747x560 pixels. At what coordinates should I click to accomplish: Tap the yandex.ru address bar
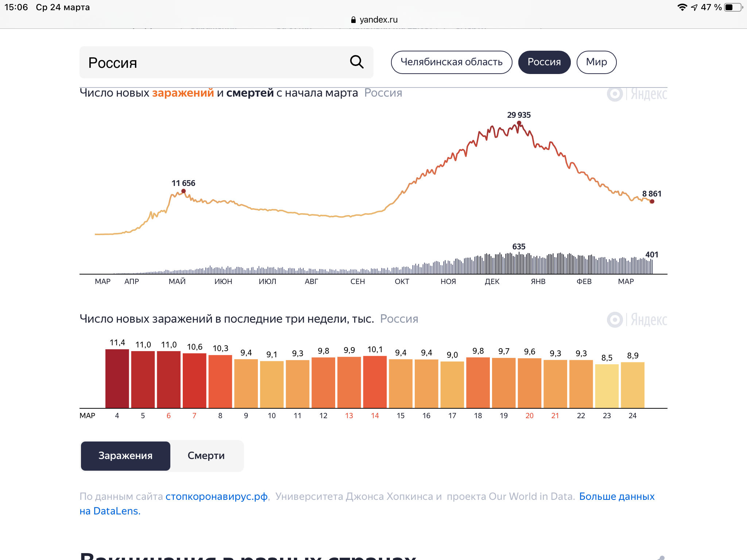(374, 20)
